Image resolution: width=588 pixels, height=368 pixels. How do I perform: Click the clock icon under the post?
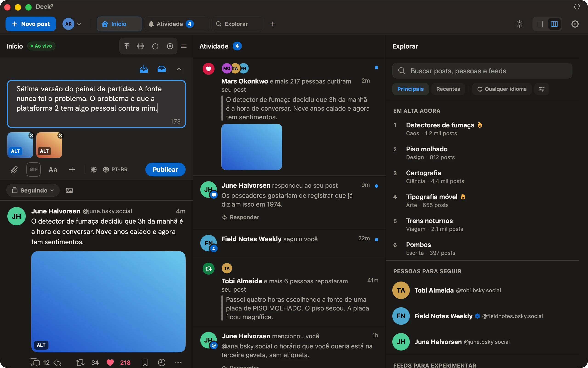(x=161, y=363)
